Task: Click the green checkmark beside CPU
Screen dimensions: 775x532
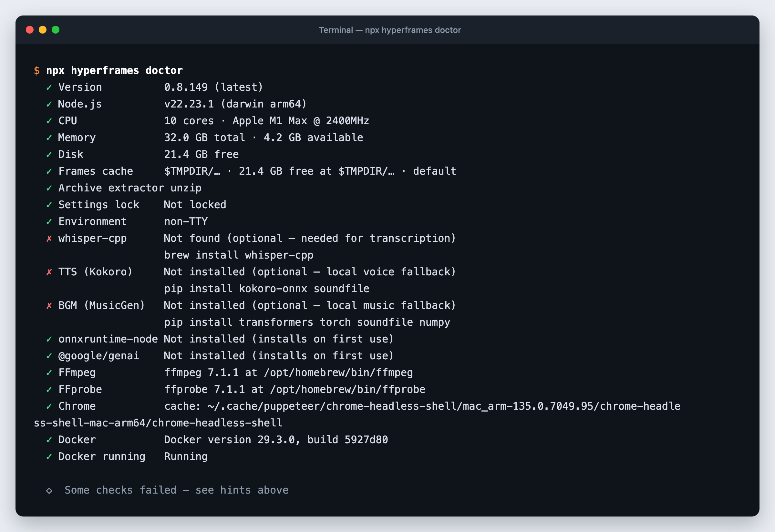Action: [x=49, y=121]
